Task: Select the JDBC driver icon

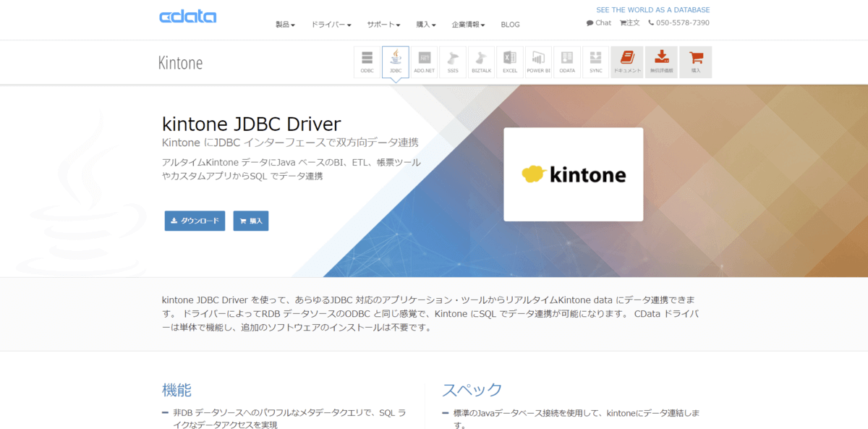Action: point(396,62)
